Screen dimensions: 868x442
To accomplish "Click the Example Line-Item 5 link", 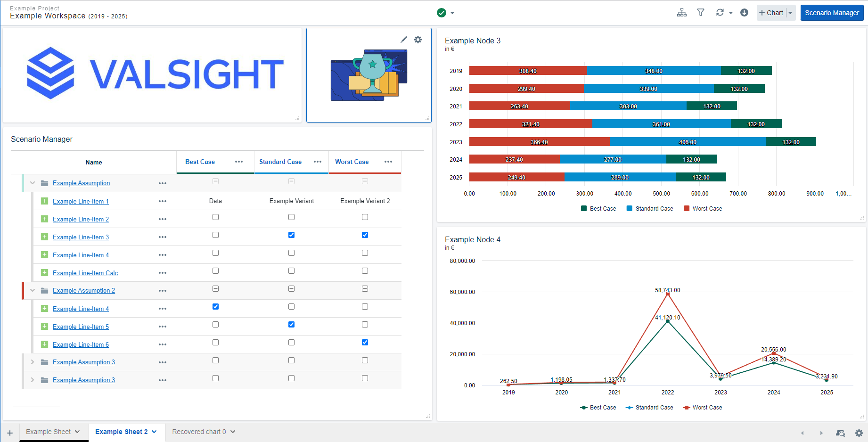I will tap(81, 326).
